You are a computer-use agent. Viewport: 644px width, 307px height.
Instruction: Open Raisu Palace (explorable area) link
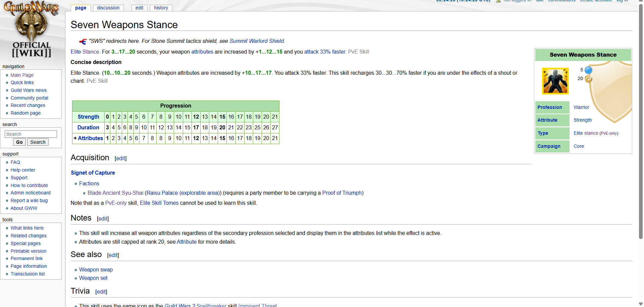click(183, 193)
